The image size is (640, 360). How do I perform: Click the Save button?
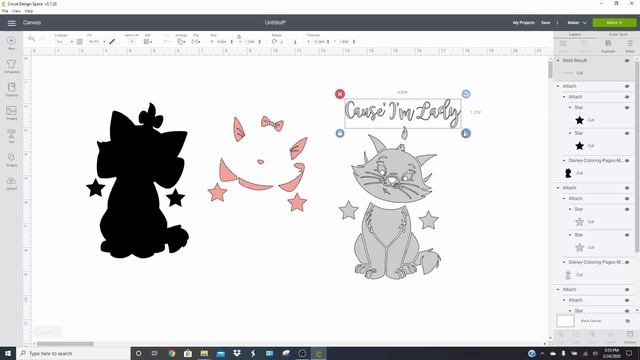[545, 23]
